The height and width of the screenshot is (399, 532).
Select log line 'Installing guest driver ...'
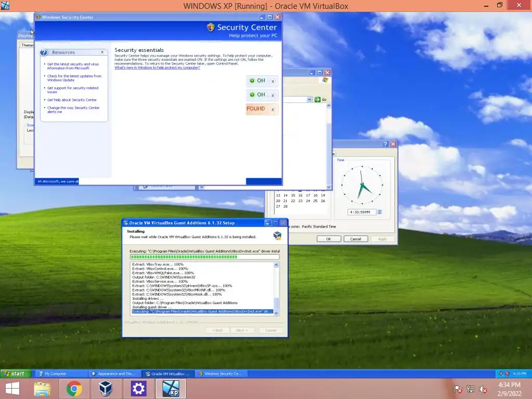[x=152, y=307]
